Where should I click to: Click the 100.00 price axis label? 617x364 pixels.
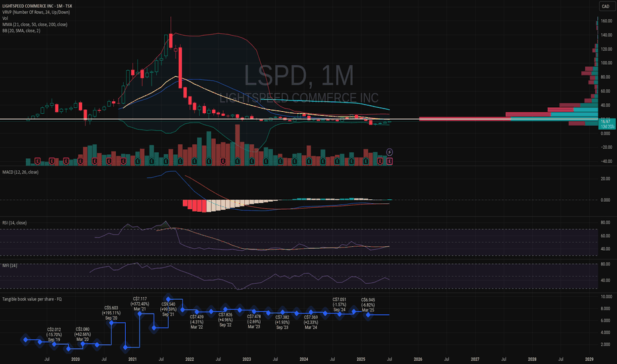[x=606, y=63]
